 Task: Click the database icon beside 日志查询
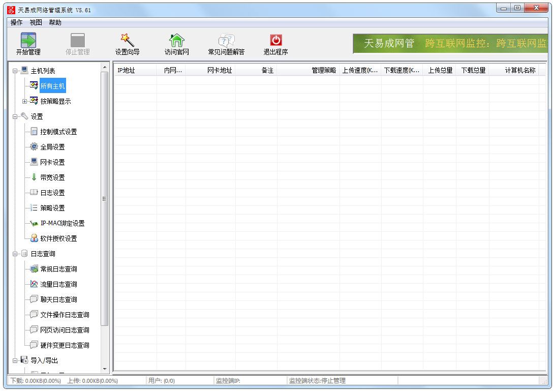point(24,253)
